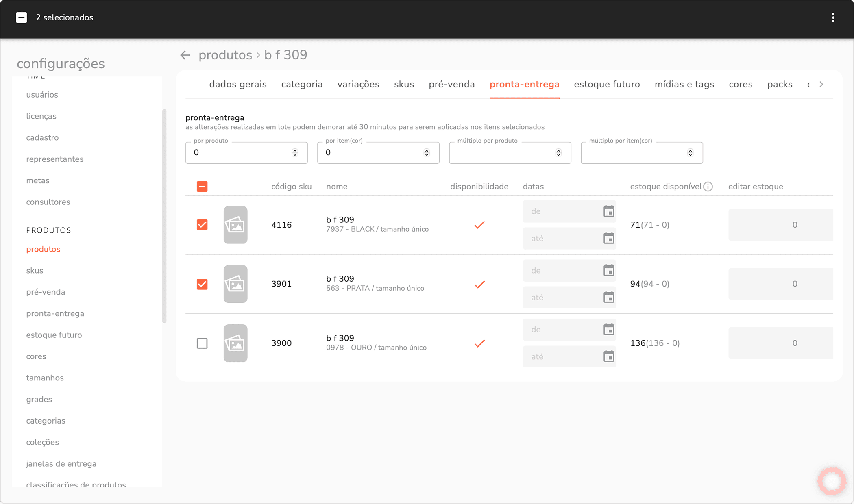Switch to the mídias e tags tab
This screenshot has height=504, width=854.
pyautogui.click(x=684, y=84)
